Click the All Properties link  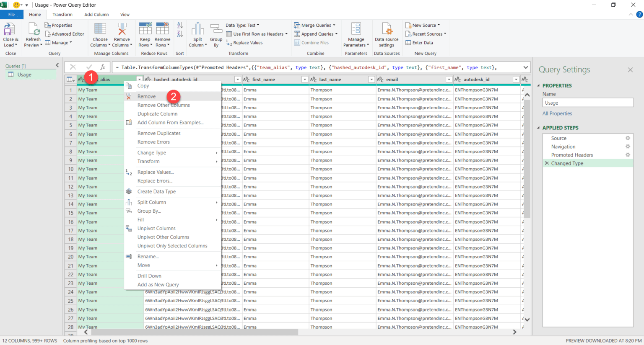pyautogui.click(x=556, y=113)
